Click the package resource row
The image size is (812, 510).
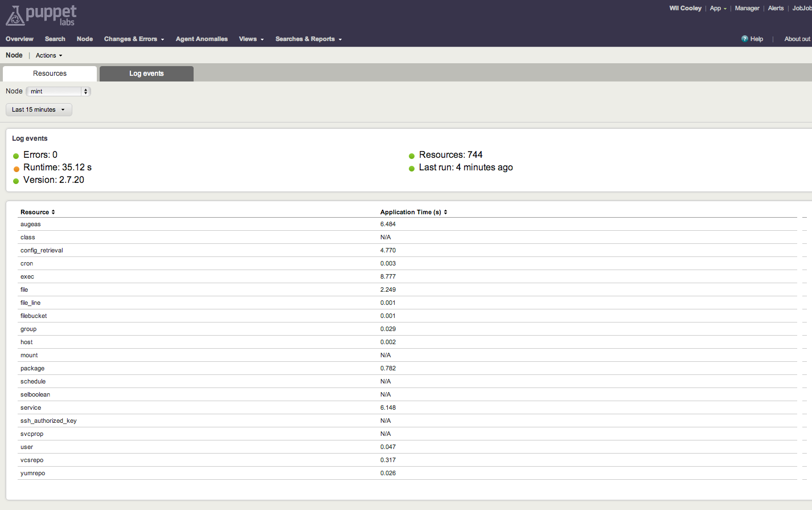(407, 368)
